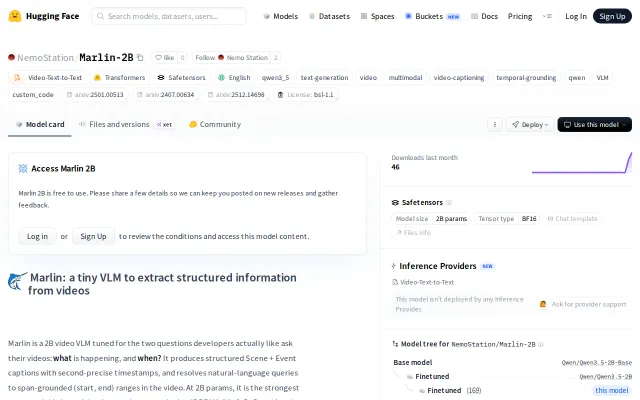
Task: Switch to the Community tab
Action: (215, 124)
